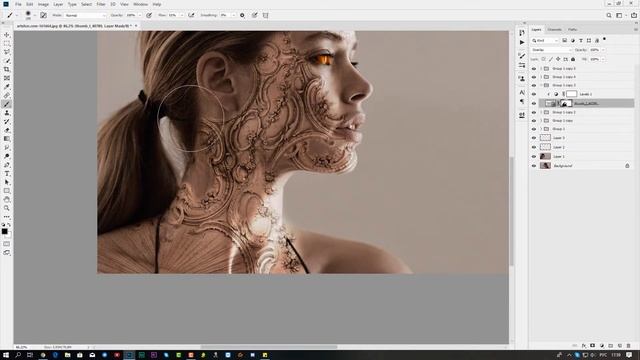The width and height of the screenshot is (640, 360).
Task: Select the Pen tool
Action: [7, 165]
